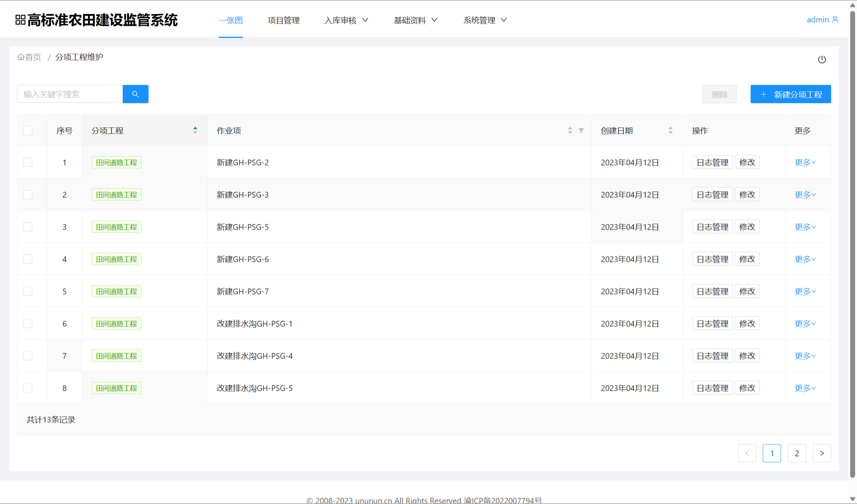This screenshot has width=857, height=504.
Task: Click 修改 for 改建排水沟GH-PSG-1
Action: (x=747, y=324)
